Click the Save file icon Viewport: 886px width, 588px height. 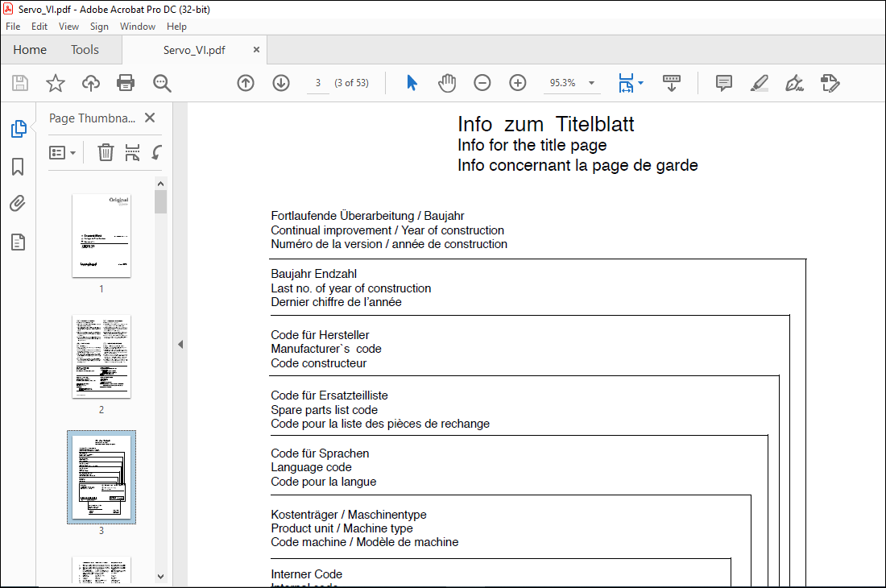click(20, 83)
